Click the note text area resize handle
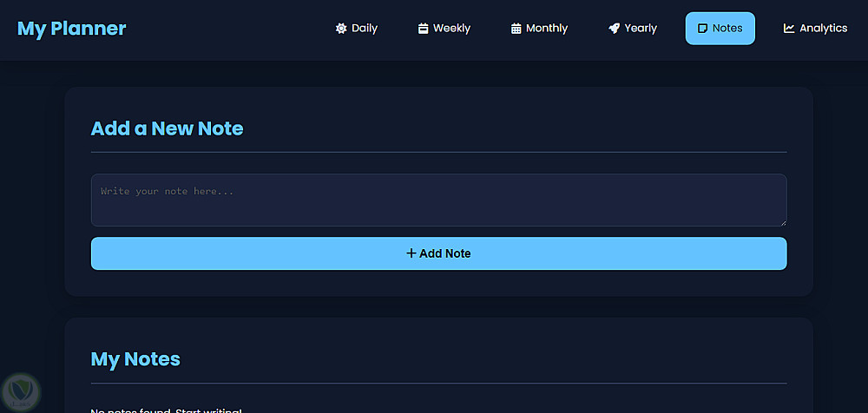The image size is (868, 413). tap(783, 223)
